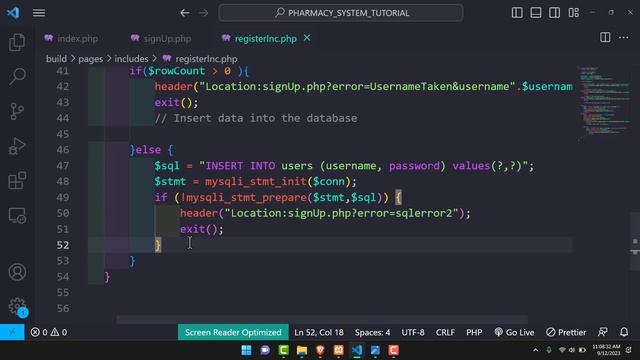Screen dimensions: 640x360
Task: Open the Explorer view in activity bar
Action: pyautogui.click(x=17, y=42)
